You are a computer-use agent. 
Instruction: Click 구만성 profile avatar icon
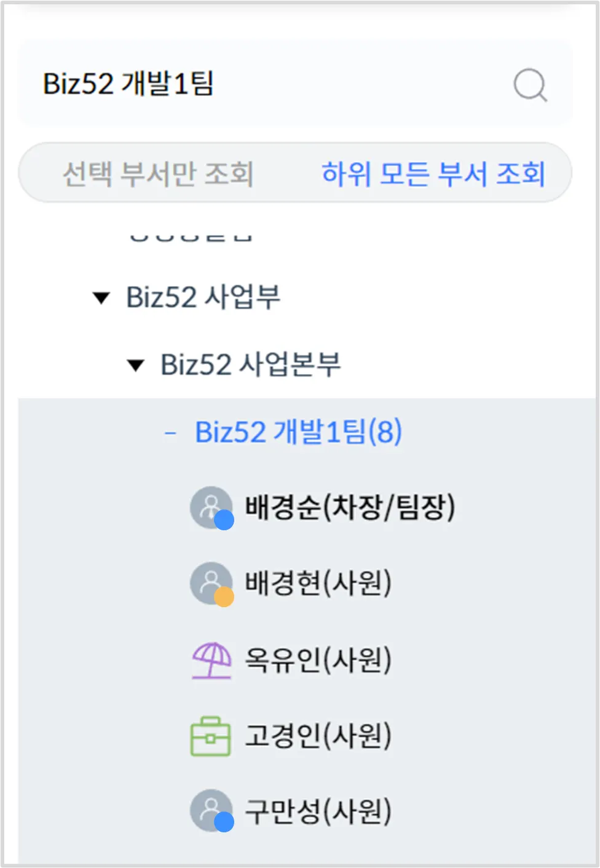point(211,811)
